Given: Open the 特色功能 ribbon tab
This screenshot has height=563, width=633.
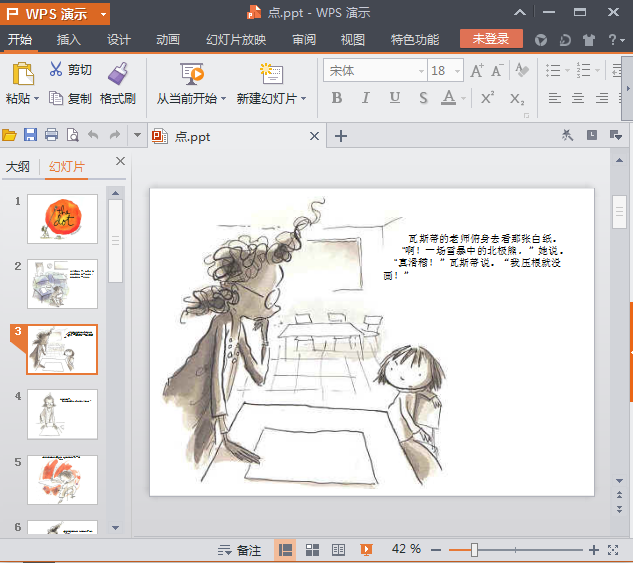Looking at the screenshot, I should 415,40.
